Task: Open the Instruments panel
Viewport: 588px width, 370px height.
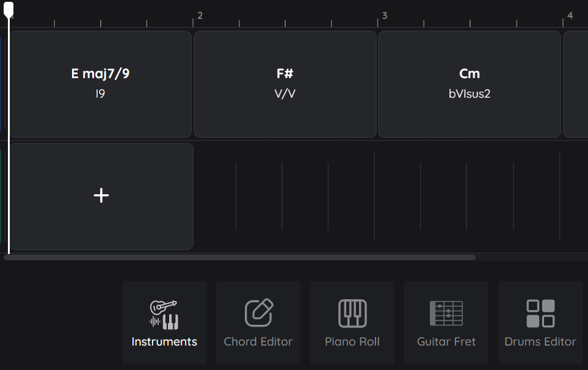Action: [164, 322]
